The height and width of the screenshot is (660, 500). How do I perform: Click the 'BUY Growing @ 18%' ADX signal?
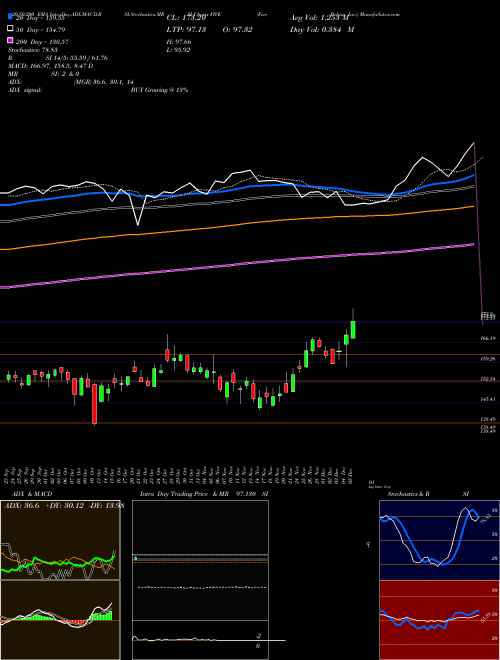159,90
